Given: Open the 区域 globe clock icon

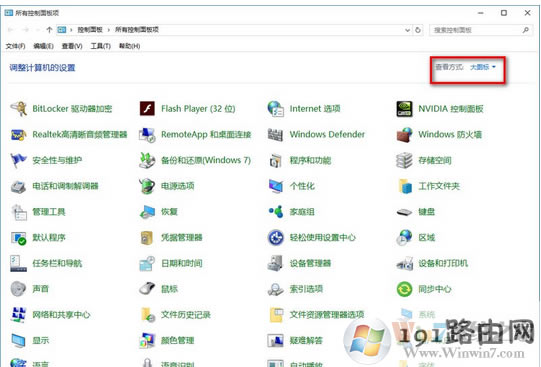Looking at the screenshot, I should pyautogui.click(x=404, y=238).
